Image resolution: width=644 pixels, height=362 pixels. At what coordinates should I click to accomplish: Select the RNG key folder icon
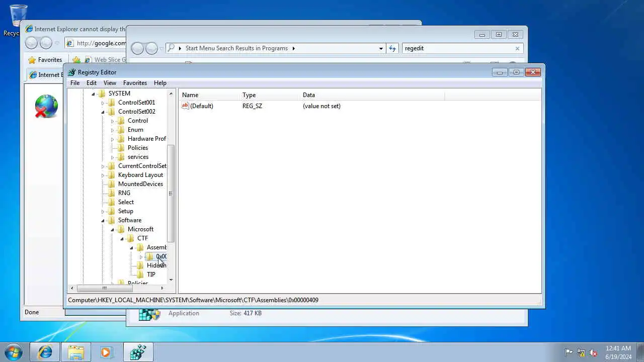pyautogui.click(x=111, y=193)
